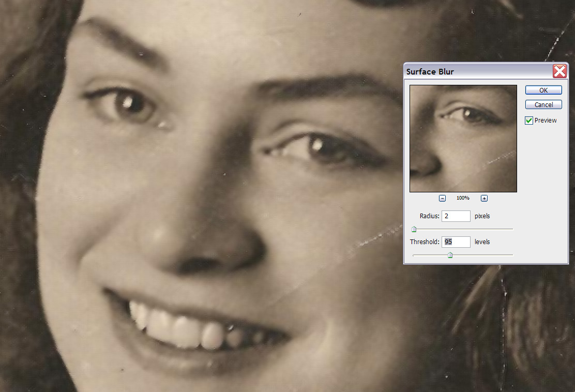
Task: Click the Radius pixels input field
Action: point(456,216)
